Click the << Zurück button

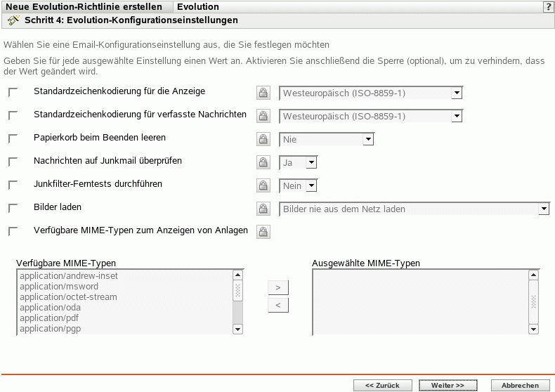pyautogui.click(x=383, y=385)
